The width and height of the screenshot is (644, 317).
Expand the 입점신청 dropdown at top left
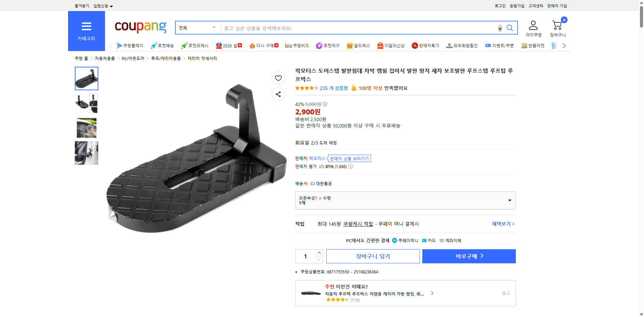tap(103, 6)
